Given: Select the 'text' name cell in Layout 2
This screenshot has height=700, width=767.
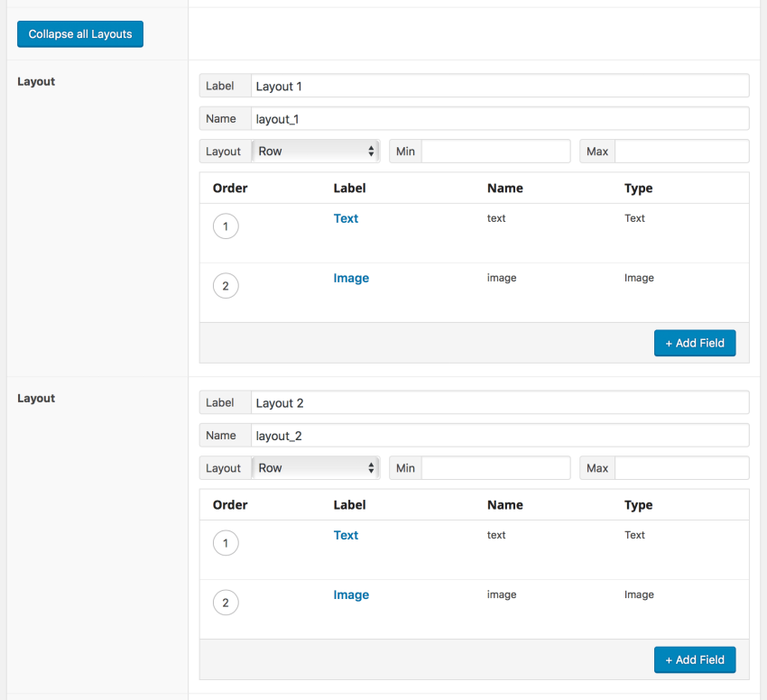Looking at the screenshot, I should tap(496, 535).
